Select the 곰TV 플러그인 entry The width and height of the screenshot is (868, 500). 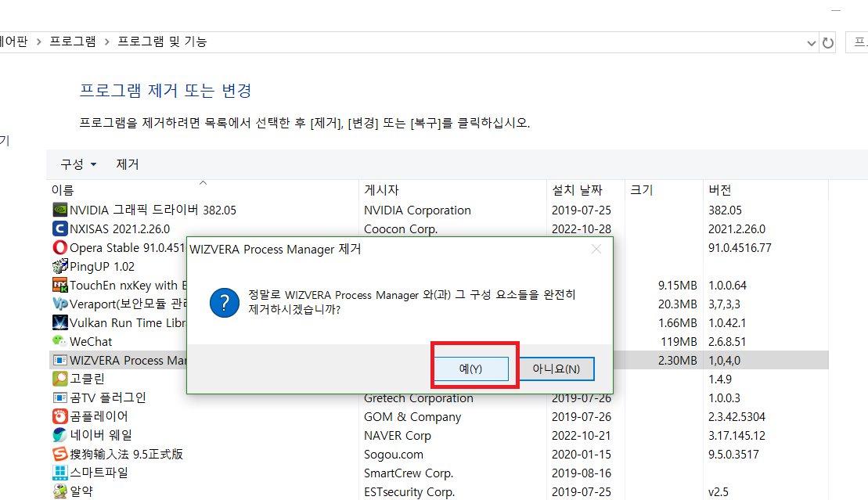108,397
